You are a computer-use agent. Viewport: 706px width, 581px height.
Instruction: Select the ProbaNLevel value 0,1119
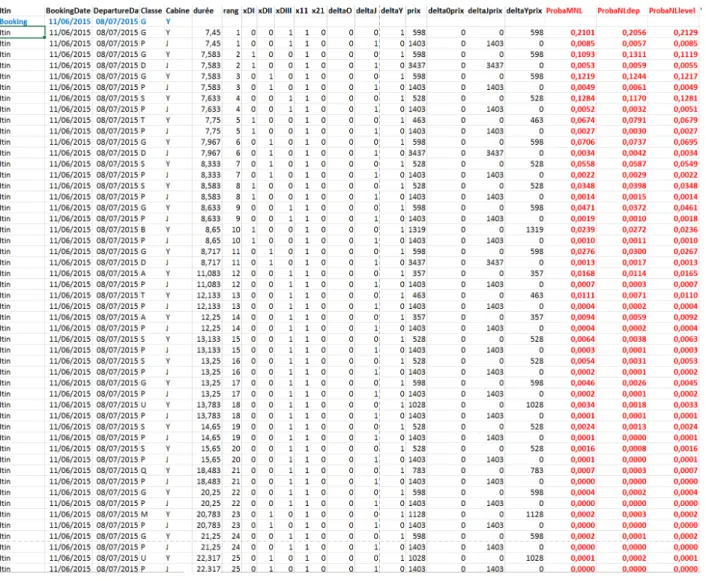coord(685,54)
